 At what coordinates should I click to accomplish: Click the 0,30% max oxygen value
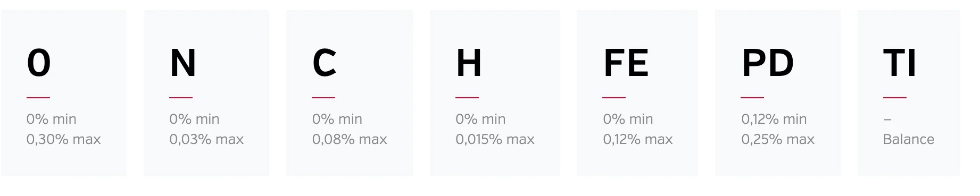click(63, 139)
